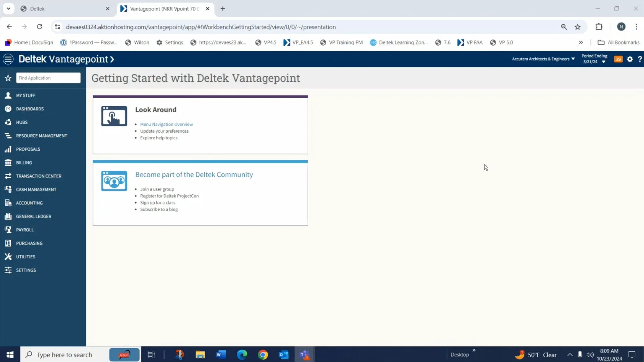
Task: Click the browser address bar URL
Action: pyautogui.click(x=201, y=27)
